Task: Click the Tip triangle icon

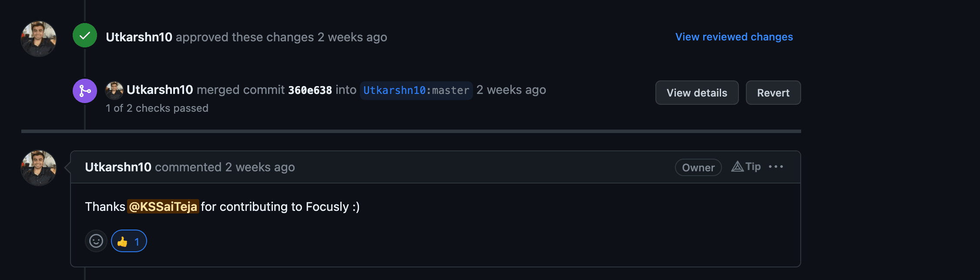Action: 737,167
